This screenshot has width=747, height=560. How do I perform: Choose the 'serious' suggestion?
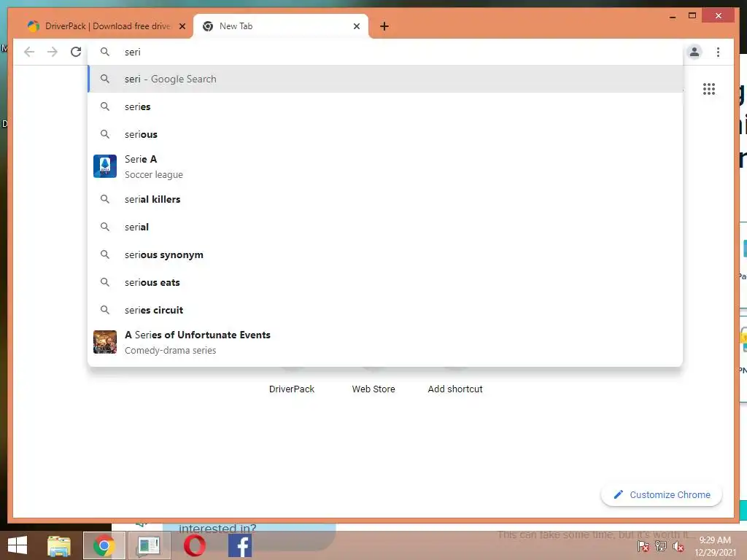tap(385, 134)
